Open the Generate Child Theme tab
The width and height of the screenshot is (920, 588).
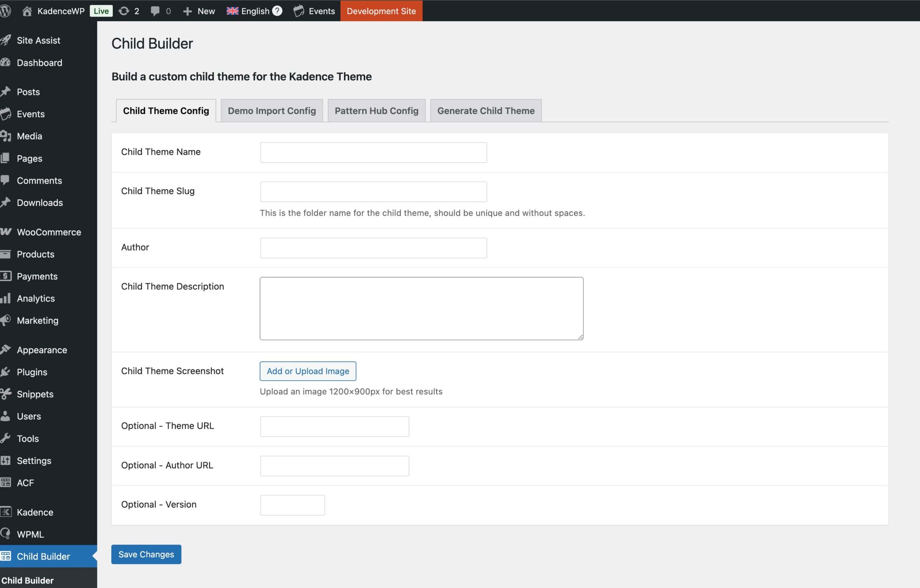pos(486,110)
